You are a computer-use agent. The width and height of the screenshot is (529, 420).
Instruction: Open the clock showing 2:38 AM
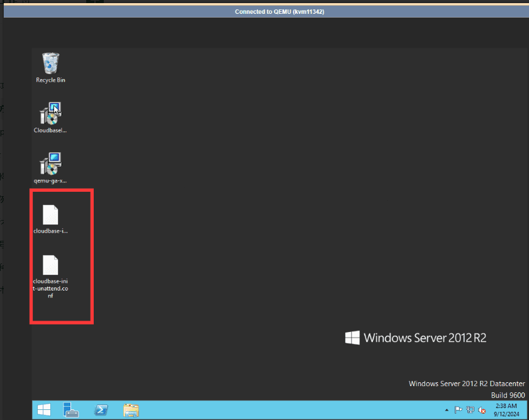pyautogui.click(x=506, y=410)
